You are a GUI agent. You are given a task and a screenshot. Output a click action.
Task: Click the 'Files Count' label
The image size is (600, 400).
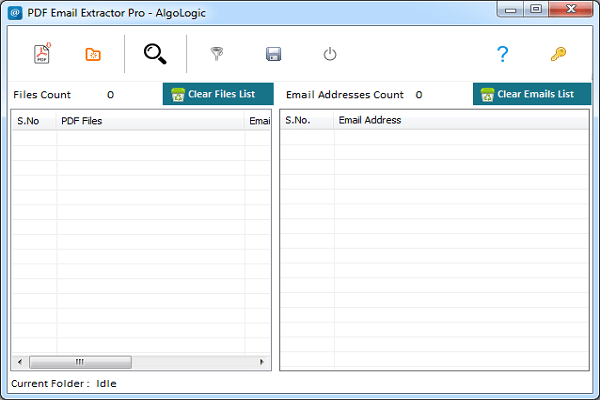coord(42,95)
